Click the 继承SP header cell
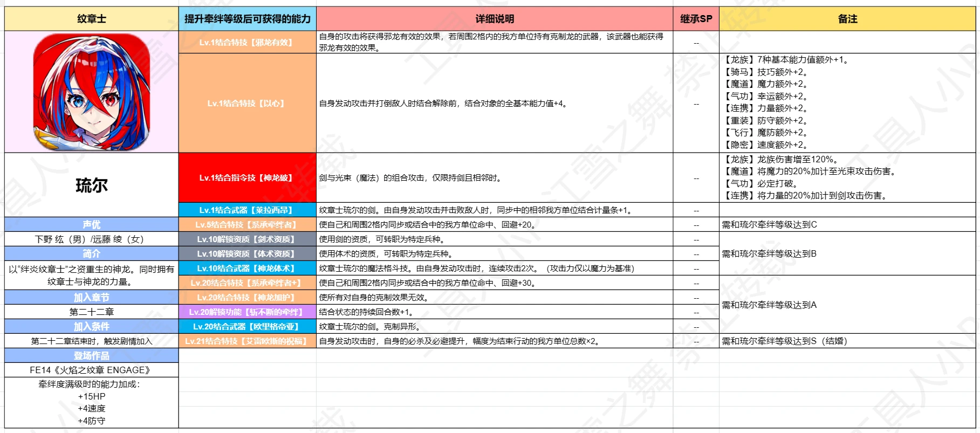Viewport: 980px width, 433px height. point(696,19)
